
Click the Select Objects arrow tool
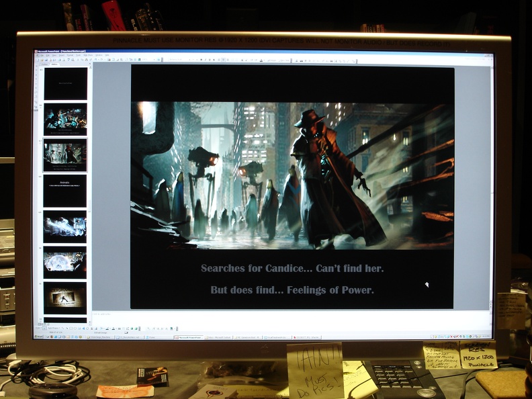tap(44, 328)
